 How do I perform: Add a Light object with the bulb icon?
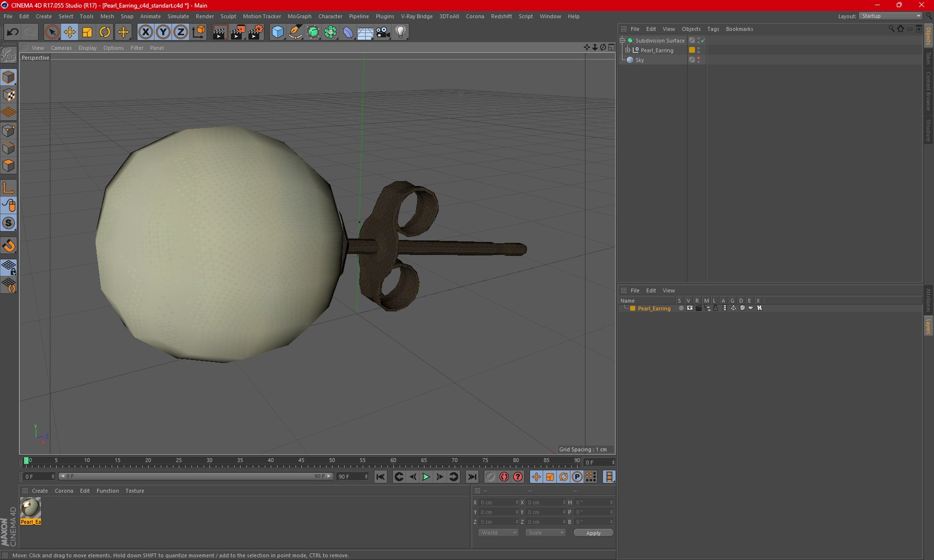click(x=401, y=32)
